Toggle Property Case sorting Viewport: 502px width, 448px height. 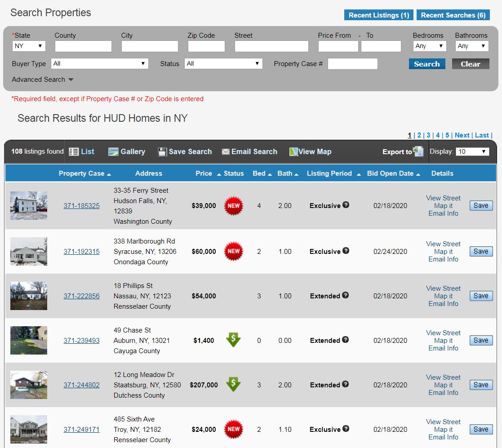pyautogui.click(x=109, y=173)
